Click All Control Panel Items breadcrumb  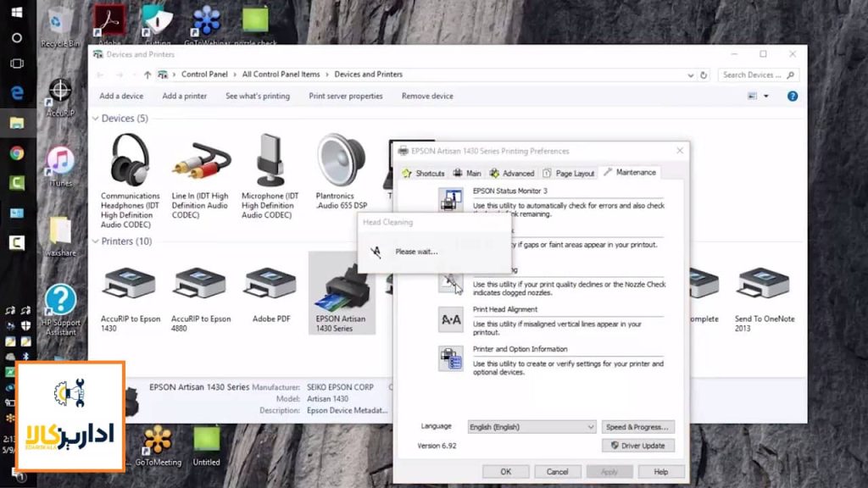pyautogui.click(x=281, y=75)
